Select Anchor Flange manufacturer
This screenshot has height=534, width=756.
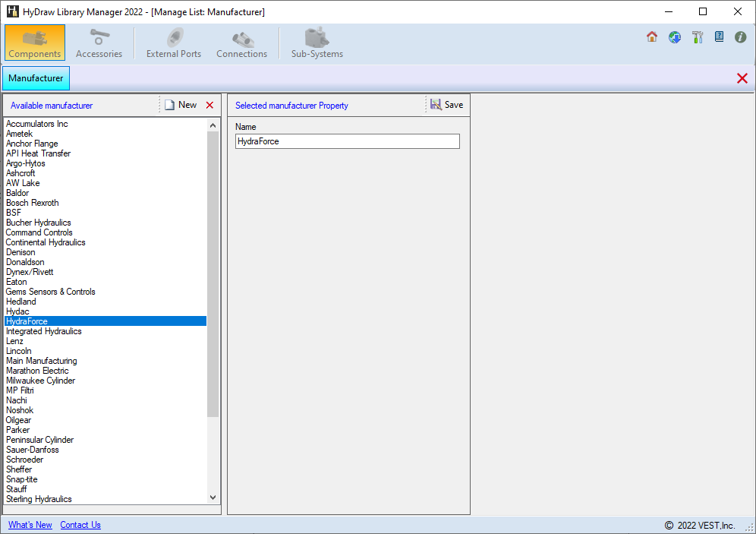pos(106,144)
